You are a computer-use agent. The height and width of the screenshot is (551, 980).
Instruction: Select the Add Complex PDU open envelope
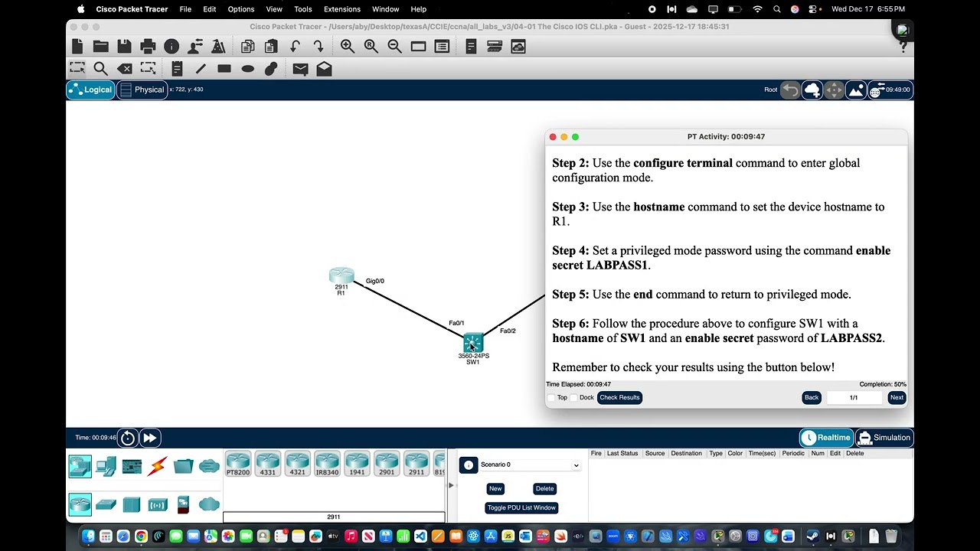tap(324, 69)
